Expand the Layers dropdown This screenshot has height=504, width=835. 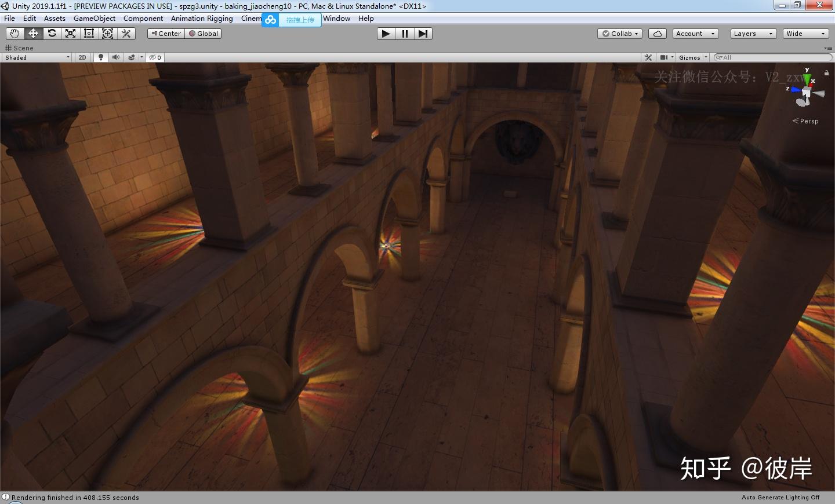pos(753,34)
